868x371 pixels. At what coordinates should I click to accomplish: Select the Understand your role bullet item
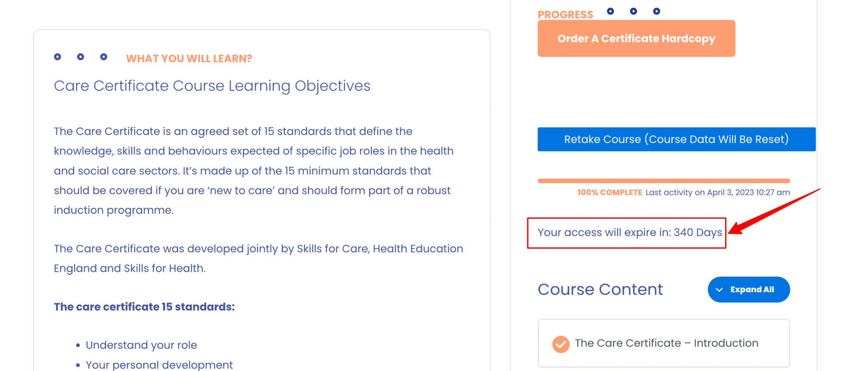pyautogui.click(x=141, y=345)
